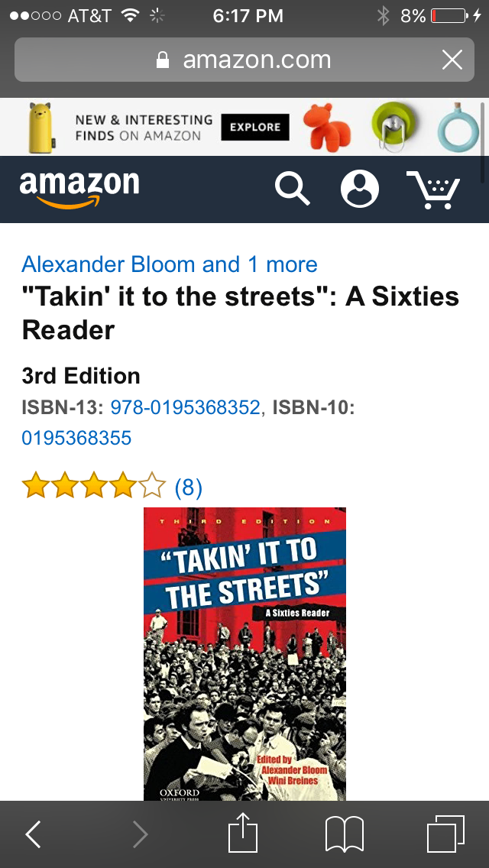Click the EXPLORE banner button
The image size is (489, 868).
click(255, 128)
